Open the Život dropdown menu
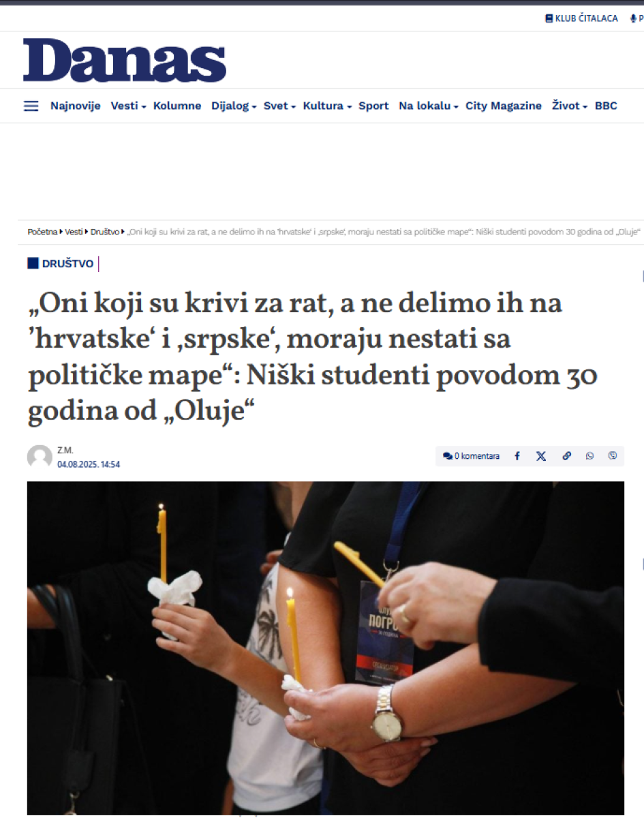The height and width of the screenshot is (818, 644). 570,106
